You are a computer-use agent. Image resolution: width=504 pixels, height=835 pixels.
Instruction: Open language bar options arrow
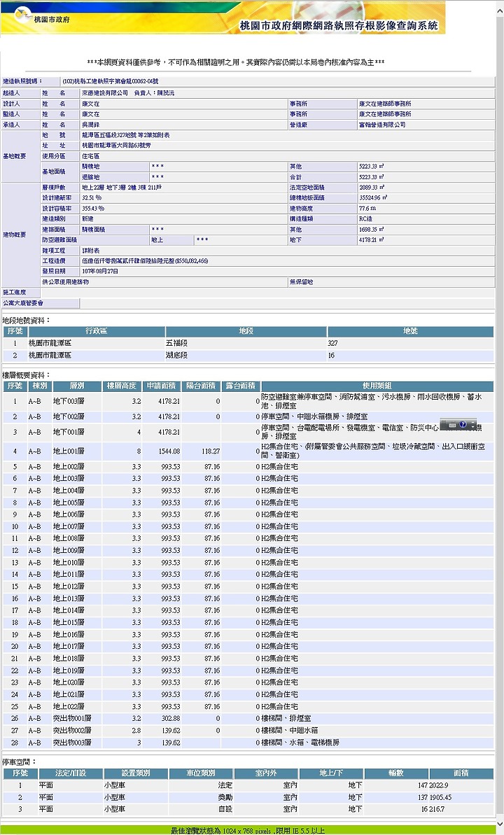click(472, 427)
